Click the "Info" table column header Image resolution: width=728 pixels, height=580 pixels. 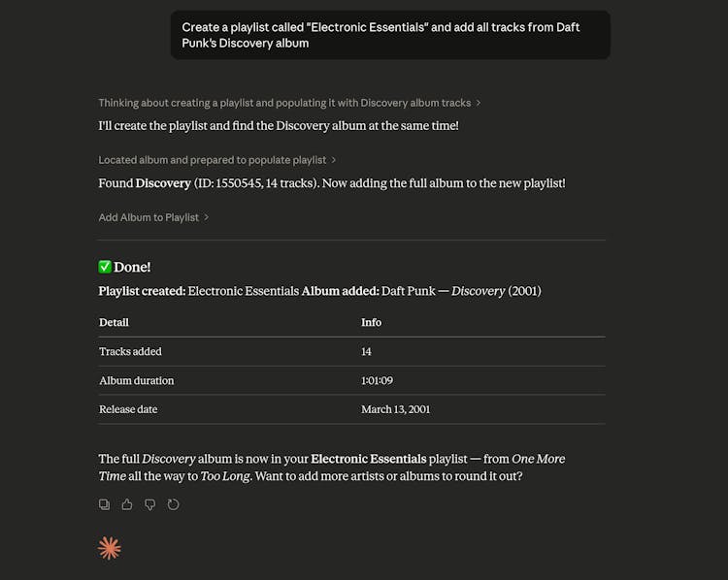[x=371, y=322]
